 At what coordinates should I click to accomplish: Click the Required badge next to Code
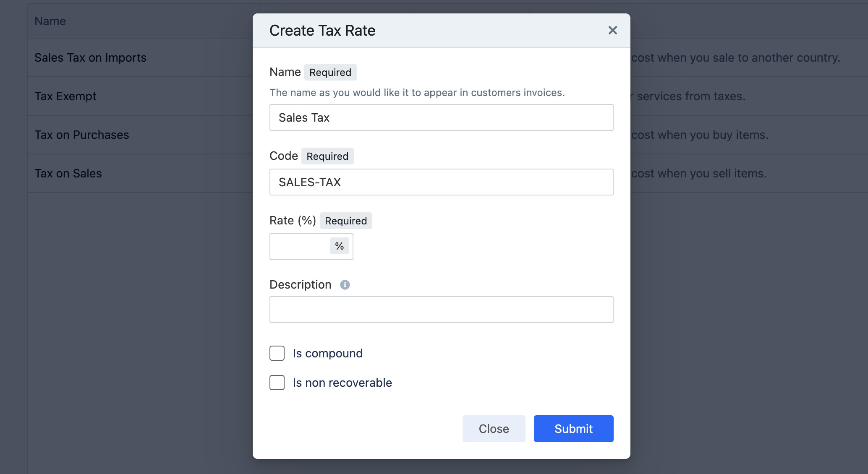pos(327,156)
